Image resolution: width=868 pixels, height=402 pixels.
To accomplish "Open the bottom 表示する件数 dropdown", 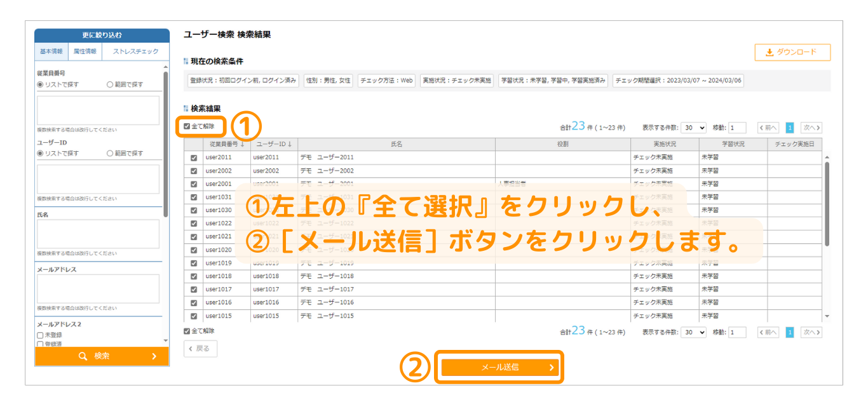I will pos(693,332).
